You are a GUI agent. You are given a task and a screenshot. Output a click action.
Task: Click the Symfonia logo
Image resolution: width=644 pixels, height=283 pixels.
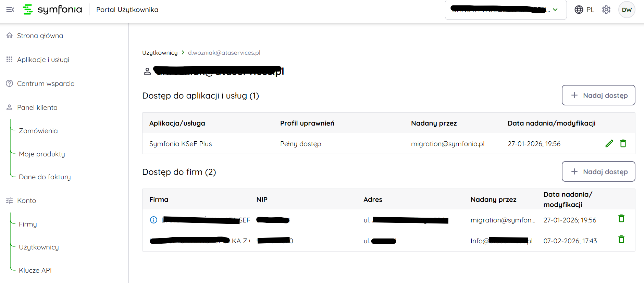(52, 10)
